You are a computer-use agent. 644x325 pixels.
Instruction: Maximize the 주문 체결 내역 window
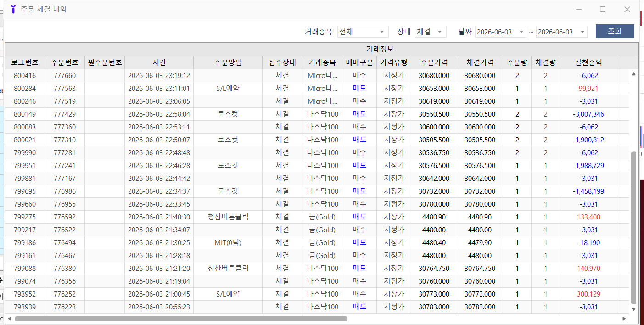(603, 9)
